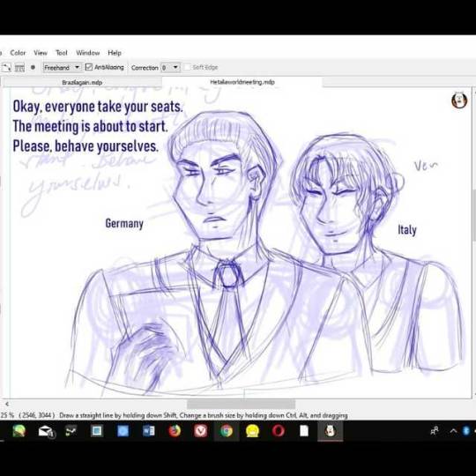476x476 pixels.
Task: Open Microsoft Word from the taskbar
Action: (x=149, y=431)
